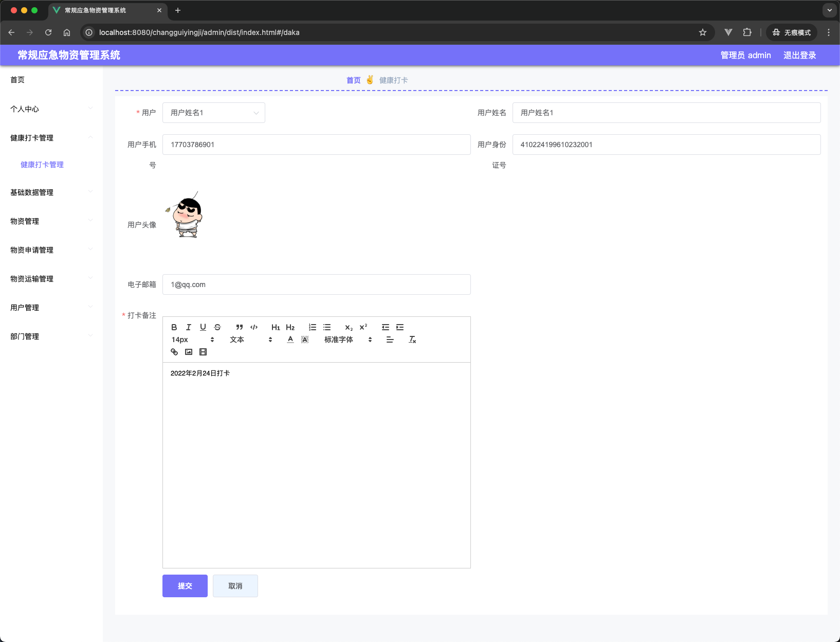Clear text formatting in editor
The width and height of the screenshot is (840, 642).
coord(412,340)
